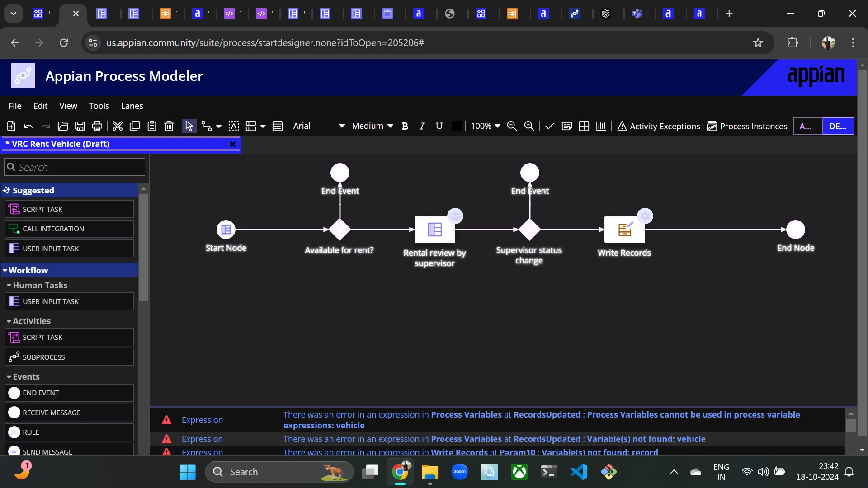
Task: Select the annotation text tool
Action: (x=234, y=126)
